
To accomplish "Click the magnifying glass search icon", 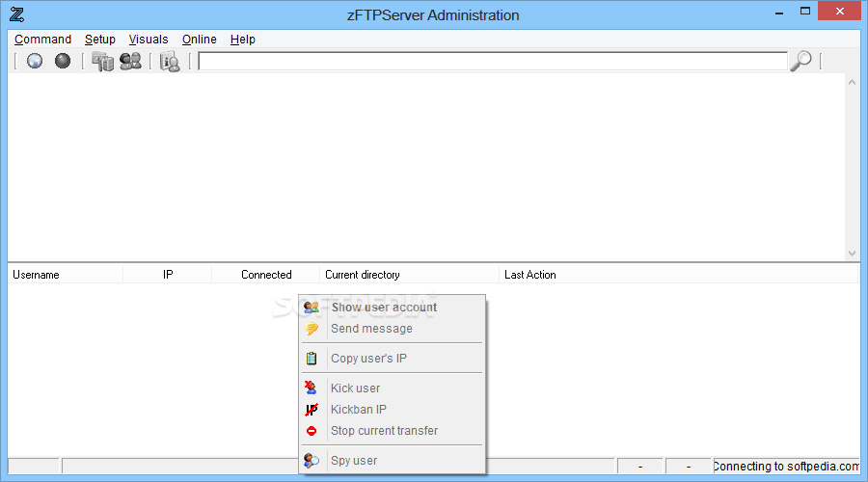I will click(800, 61).
